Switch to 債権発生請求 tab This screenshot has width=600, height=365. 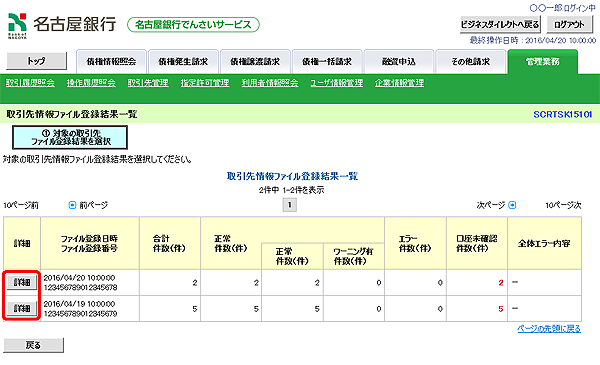tap(183, 62)
